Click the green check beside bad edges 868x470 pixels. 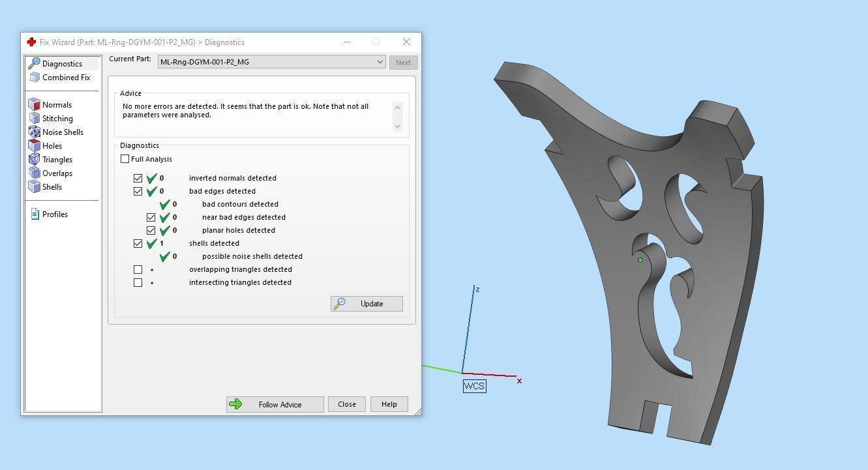coord(152,191)
